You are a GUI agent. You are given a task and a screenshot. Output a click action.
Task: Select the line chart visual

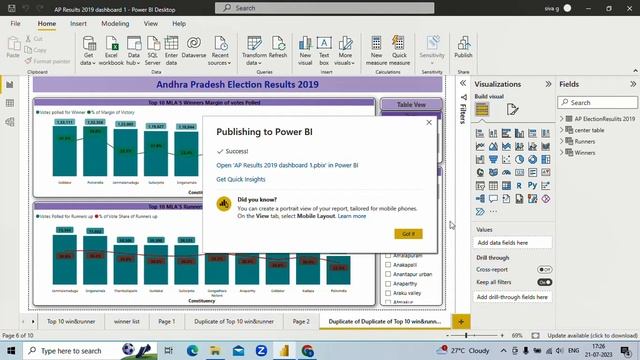click(480, 146)
